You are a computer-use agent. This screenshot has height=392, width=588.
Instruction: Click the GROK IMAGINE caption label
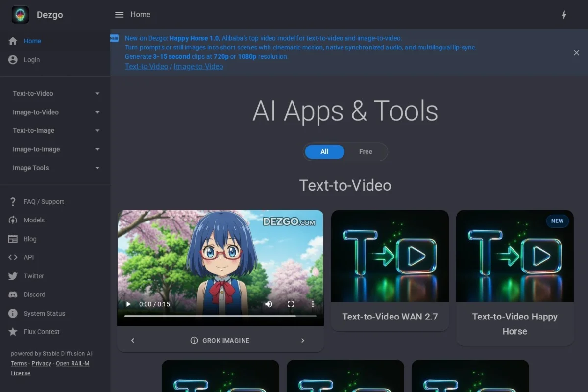[x=226, y=341]
